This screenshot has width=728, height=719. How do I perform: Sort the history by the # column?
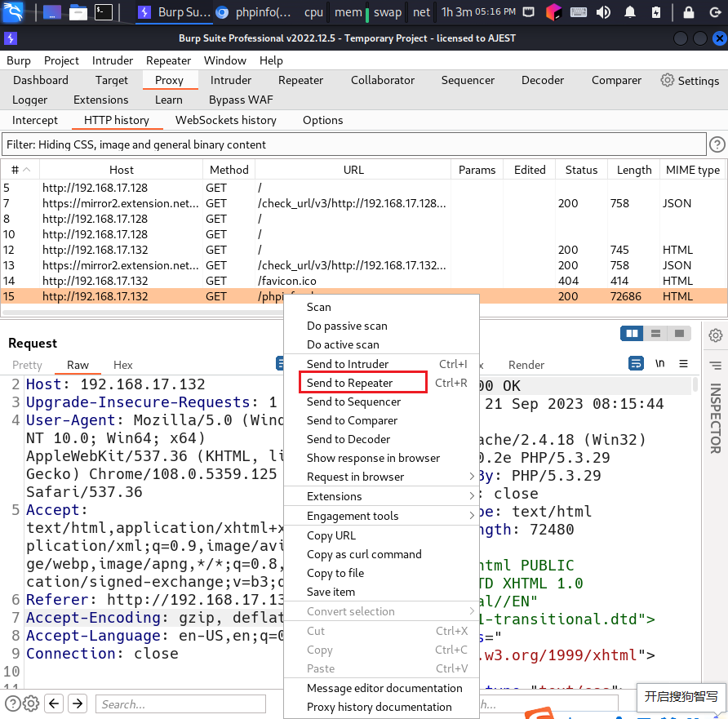20,170
